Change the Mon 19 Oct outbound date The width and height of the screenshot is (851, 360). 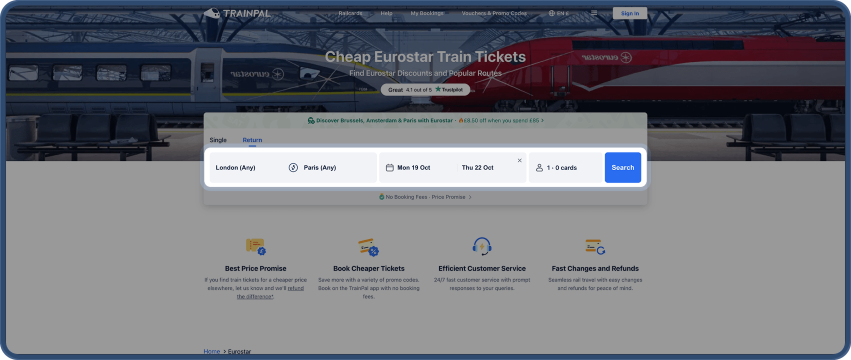414,168
